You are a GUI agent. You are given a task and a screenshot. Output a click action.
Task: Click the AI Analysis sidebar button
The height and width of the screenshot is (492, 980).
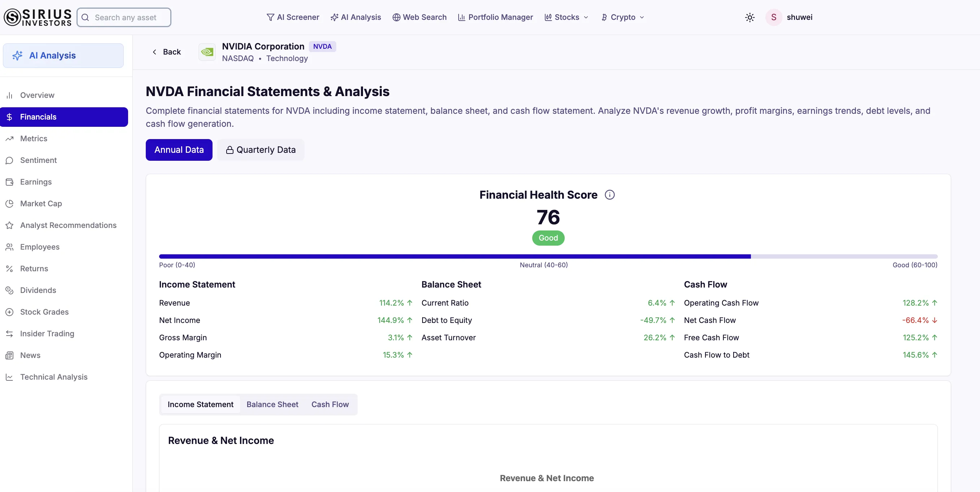tap(63, 56)
